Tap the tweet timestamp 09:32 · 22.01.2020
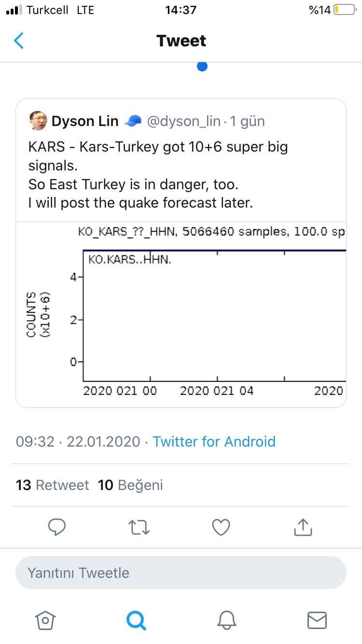The height and width of the screenshot is (644, 362). point(78,441)
